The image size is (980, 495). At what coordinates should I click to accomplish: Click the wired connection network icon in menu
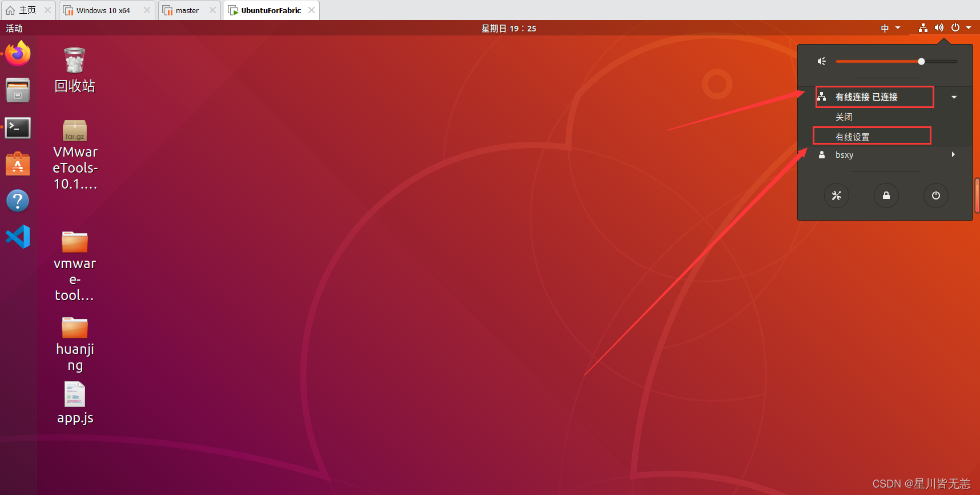(822, 97)
